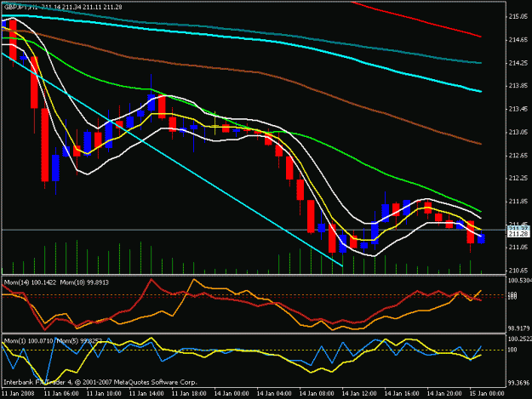Click the Mom(10) 99.8913 indicator label
532x399 pixels.
click(x=84, y=282)
